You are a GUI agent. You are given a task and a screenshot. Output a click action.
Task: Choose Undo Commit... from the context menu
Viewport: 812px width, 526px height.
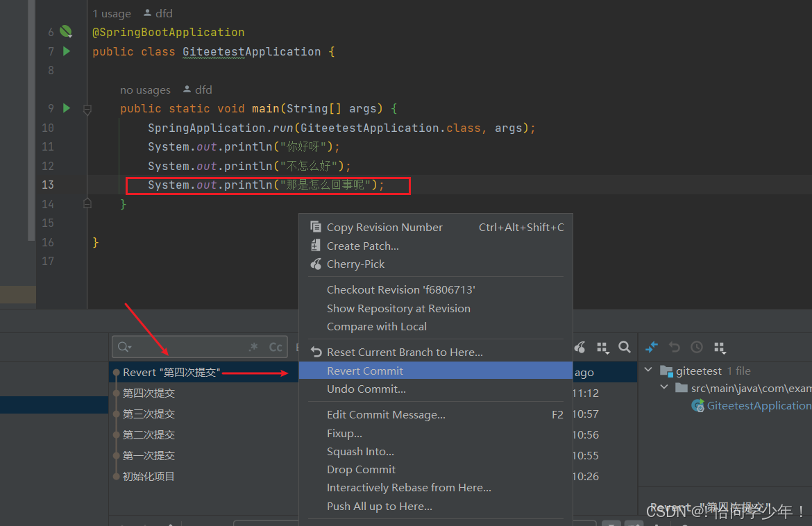(436, 389)
